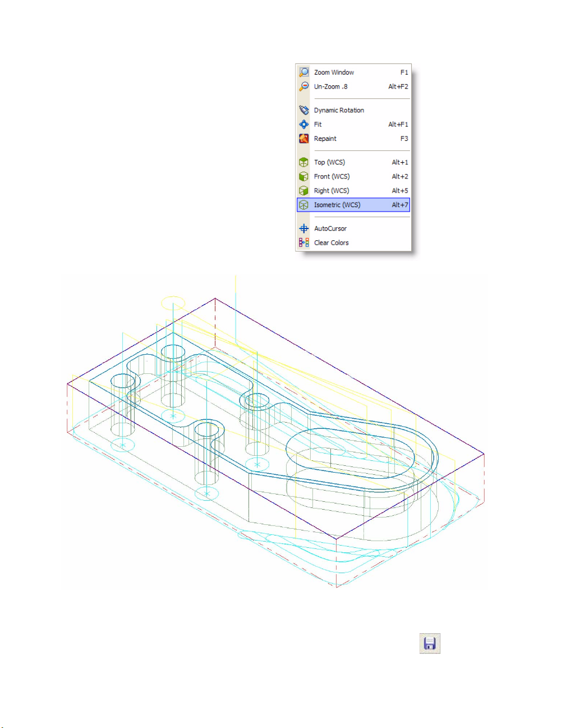Select Isometric (WCS) from the context menu
Viewport: 566px width, 728px height.
click(337, 205)
